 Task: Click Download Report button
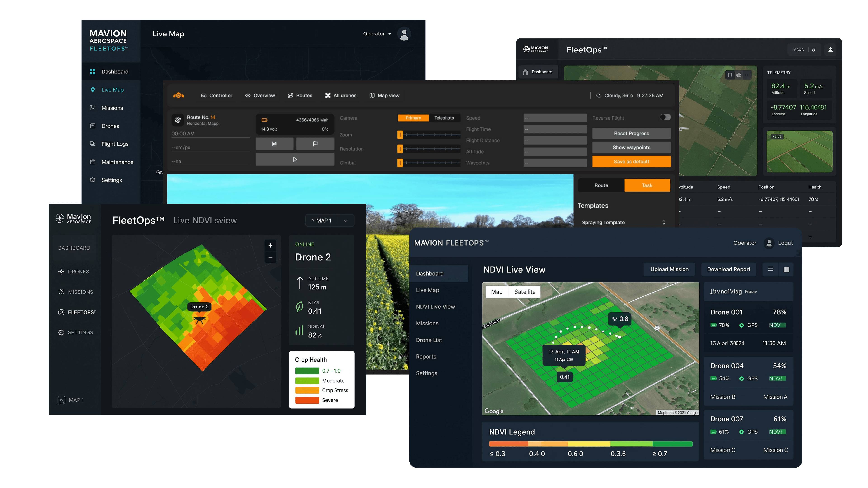[729, 269]
